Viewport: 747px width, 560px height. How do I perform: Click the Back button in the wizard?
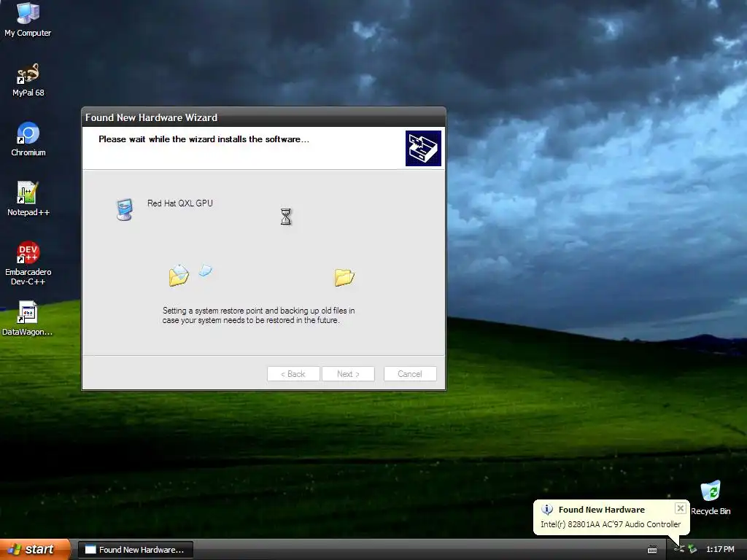pos(293,374)
